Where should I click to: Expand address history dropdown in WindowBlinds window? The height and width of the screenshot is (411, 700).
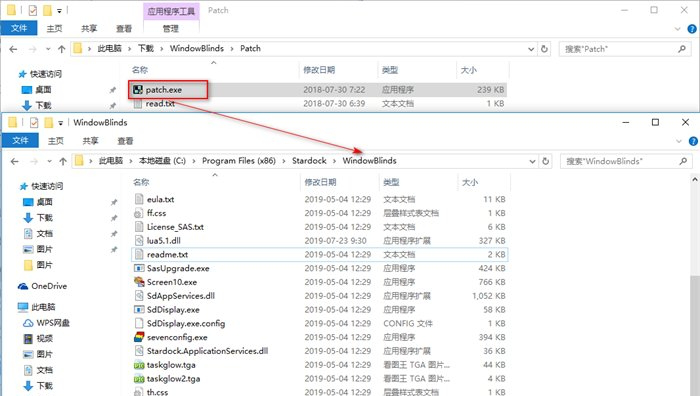point(532,161)
